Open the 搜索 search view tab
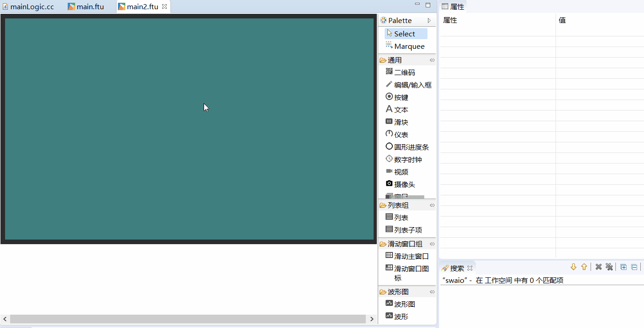644x328 pixels. (453, 268)
